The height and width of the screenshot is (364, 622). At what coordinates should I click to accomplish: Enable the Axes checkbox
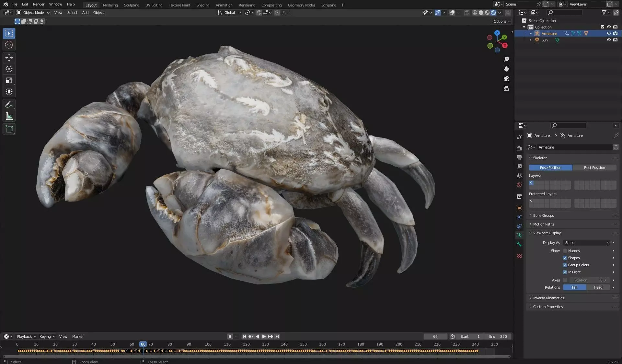coord(565,280)
